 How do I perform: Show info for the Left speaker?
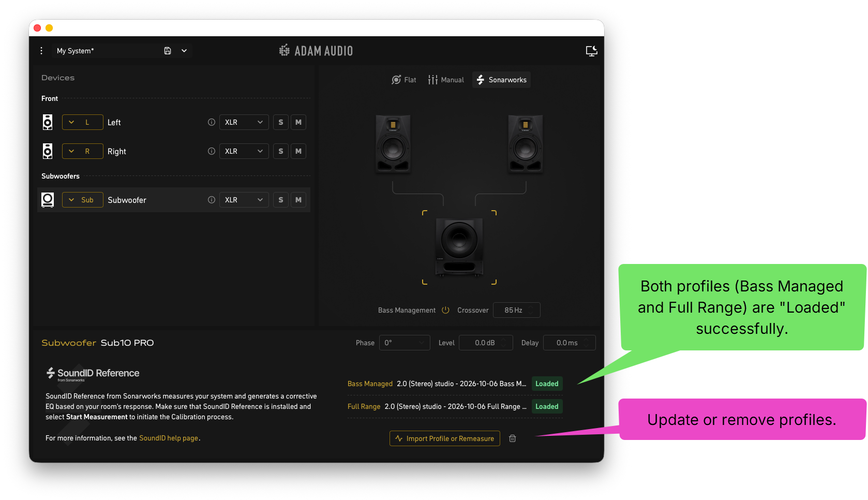tap(212, 122)
